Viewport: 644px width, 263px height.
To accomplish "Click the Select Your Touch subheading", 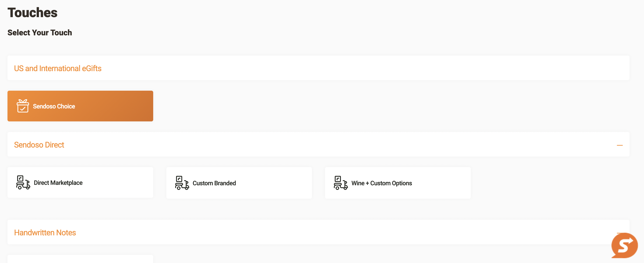I will (x=40, y=32).
